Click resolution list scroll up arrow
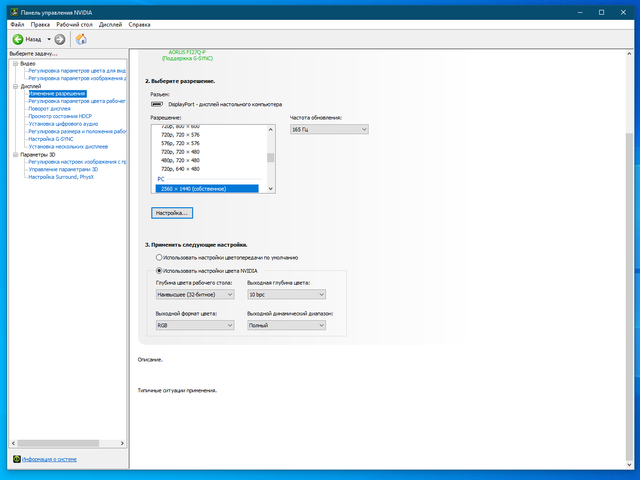Image resolution: width=640 pixels, height=480 pixels. 270,129
